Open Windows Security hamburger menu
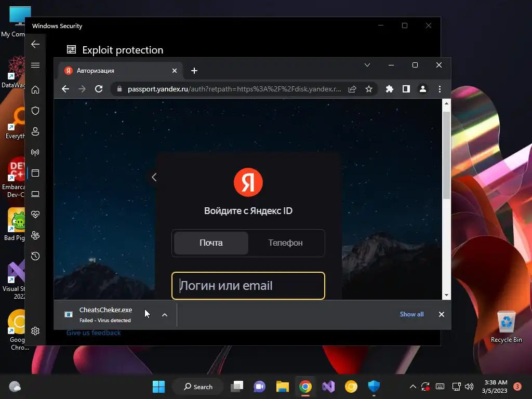 (35, 65)
